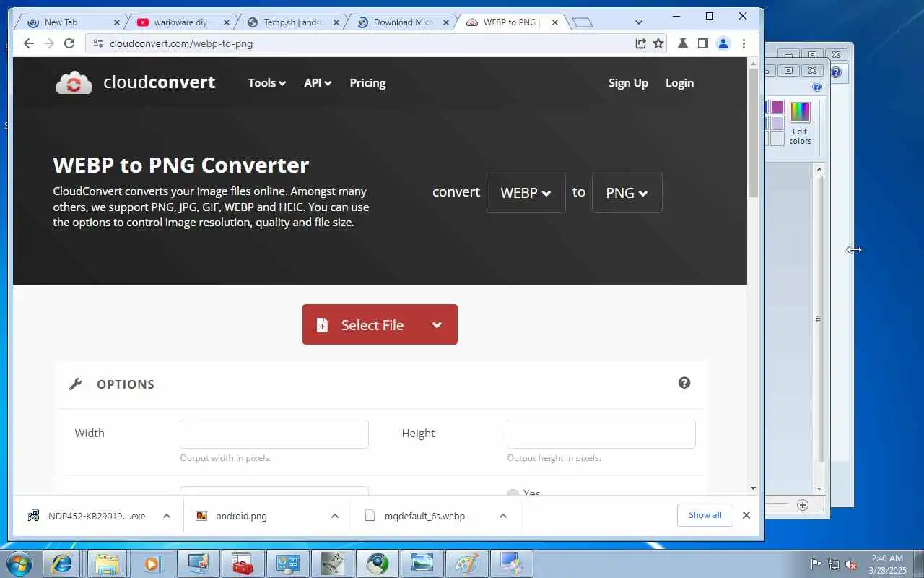Share this page via share icon

640,43
